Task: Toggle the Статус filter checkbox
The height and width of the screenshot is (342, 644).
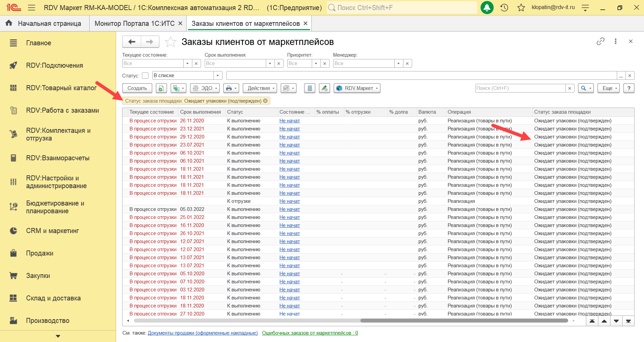Action: point(145,76)
